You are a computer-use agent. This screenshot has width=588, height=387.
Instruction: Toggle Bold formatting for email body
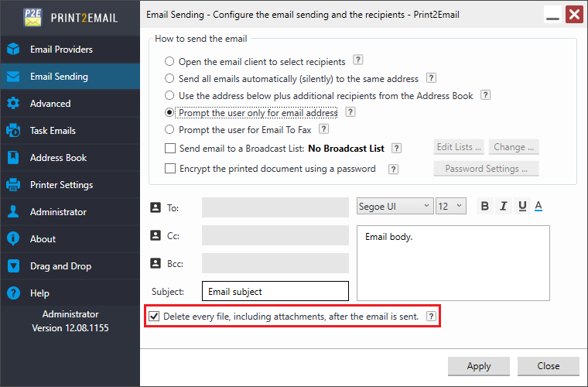click(484, 206)
